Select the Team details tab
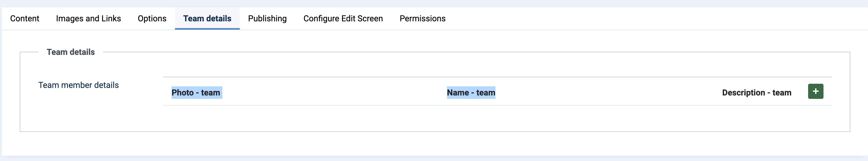The width and height of the screenshot is (868, 161). tap(207, 18)
